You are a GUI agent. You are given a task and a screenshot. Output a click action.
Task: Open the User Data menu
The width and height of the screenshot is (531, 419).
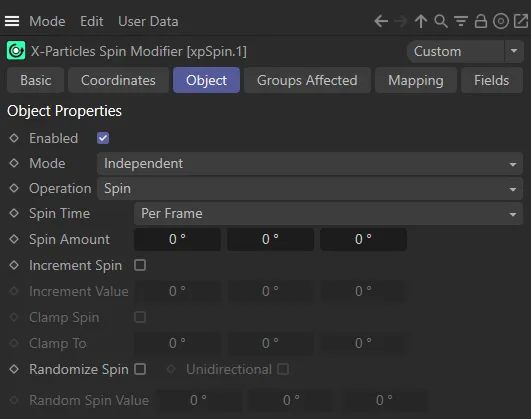coord(148,21)
